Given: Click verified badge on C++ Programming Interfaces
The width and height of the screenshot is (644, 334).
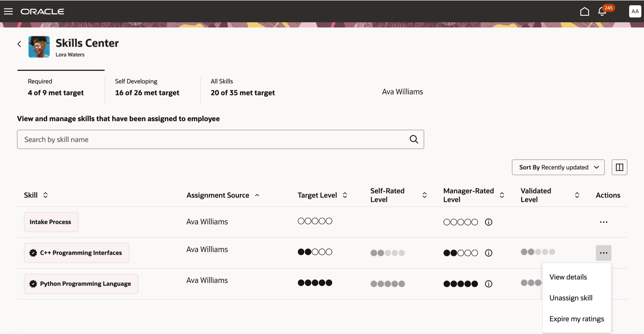Looking at the screenshot, I should [33, 253].
